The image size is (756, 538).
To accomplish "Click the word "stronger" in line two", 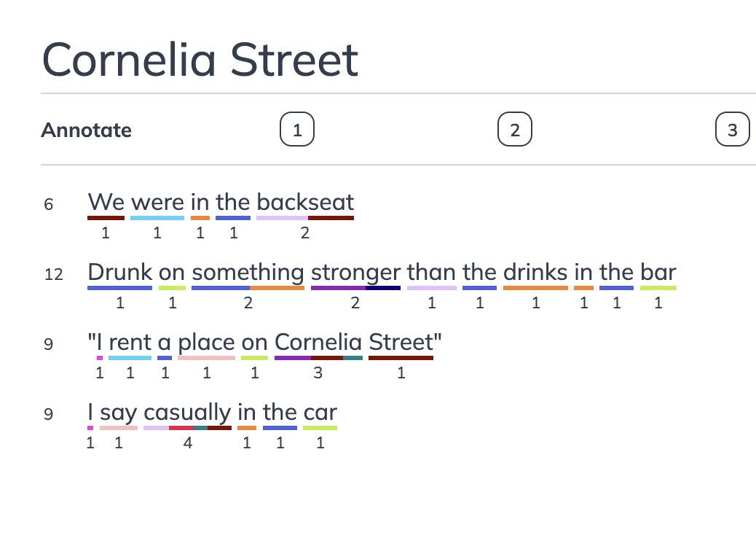I will coord(355,272).
